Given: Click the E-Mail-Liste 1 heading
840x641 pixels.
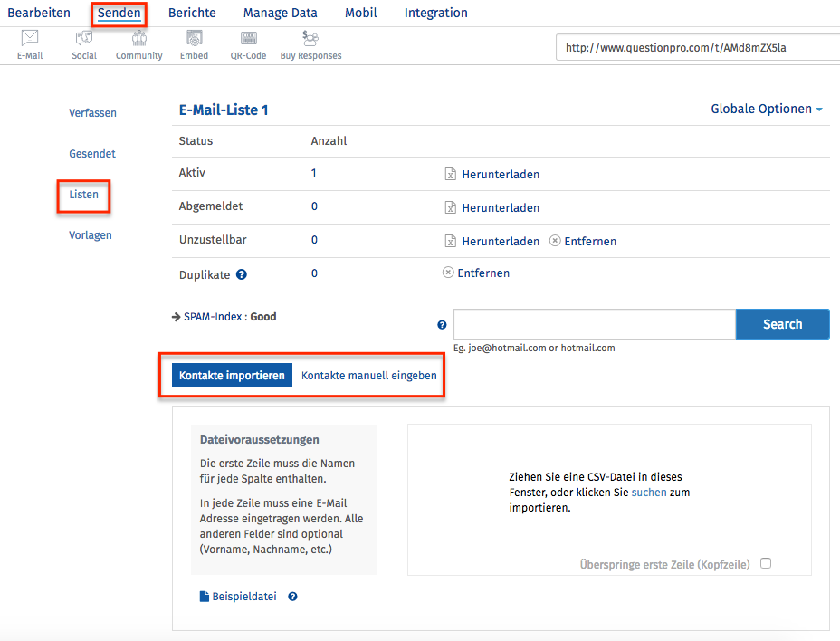Looking at the screenshot, I should pyautogui.click(x=224, y=110).
